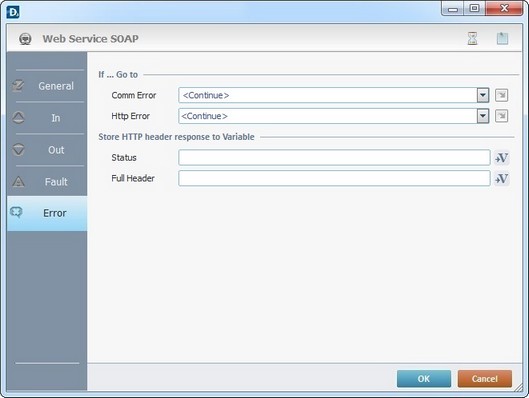Click the clipboard notes icon in header
Image resolution: width=529 pixels, height=398 pixels.
coord(502,38)
